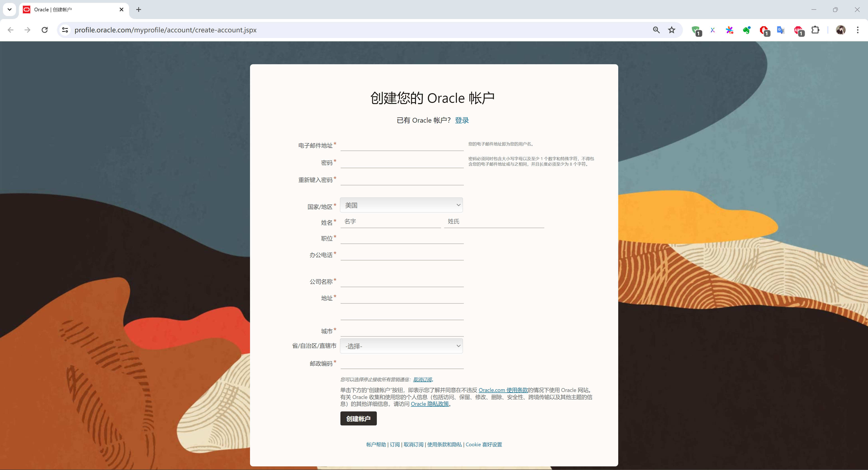The height and width of the screenshot is (470, 868).
Task: Select the Oracle 创建帐户 browser tab
Action: coord(71,9)
